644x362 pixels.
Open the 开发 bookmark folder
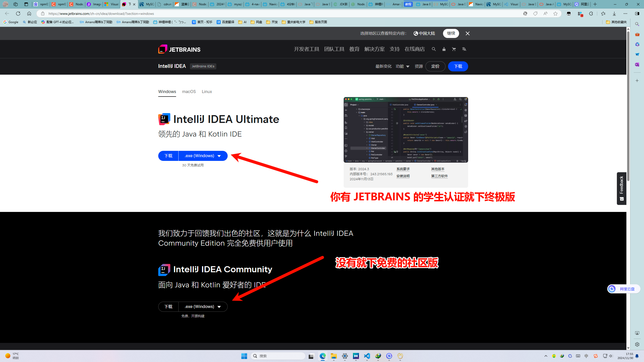[x=272, y=22]
